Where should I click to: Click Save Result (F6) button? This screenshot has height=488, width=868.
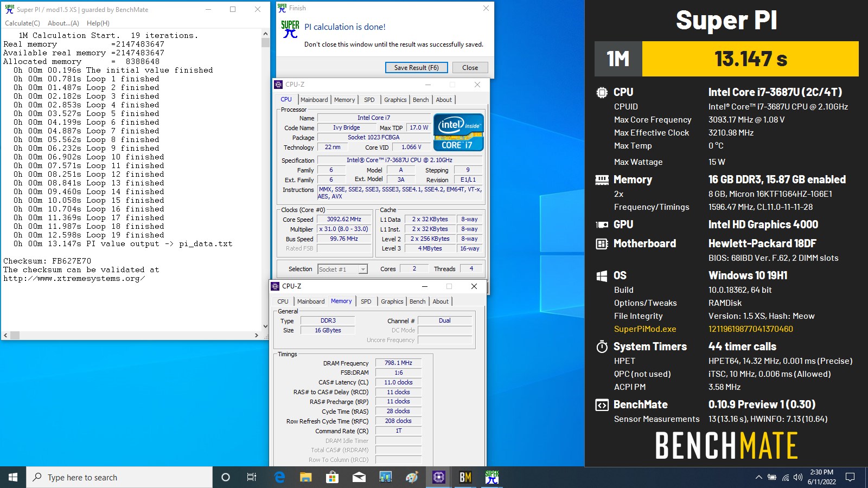coord(417,68)
